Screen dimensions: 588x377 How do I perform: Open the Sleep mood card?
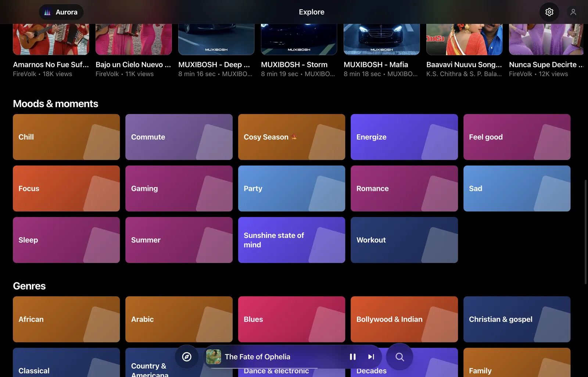[x=66, y=240]
